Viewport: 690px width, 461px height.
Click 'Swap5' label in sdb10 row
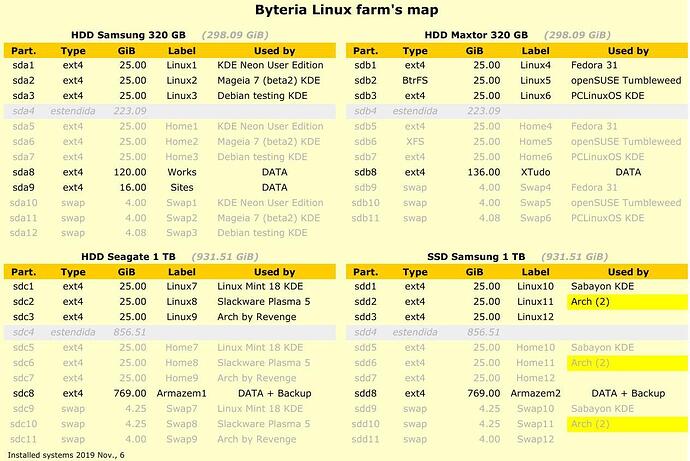pos(536,203)
